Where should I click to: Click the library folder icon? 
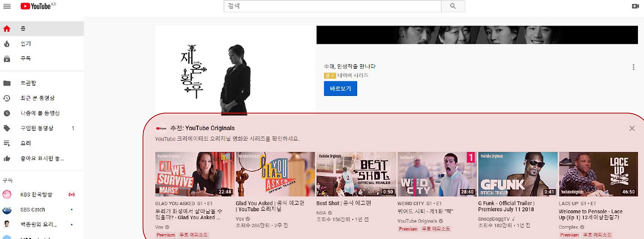[x=7, y=83]
